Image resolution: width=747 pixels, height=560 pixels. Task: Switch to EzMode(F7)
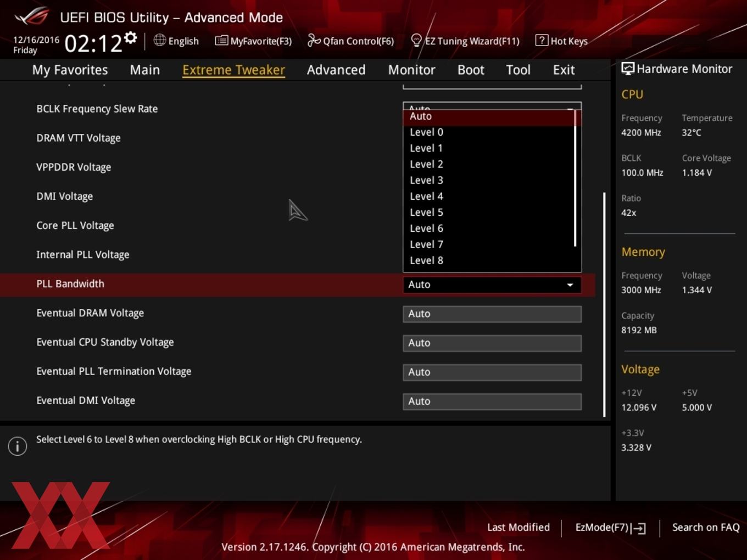point(610,528)
